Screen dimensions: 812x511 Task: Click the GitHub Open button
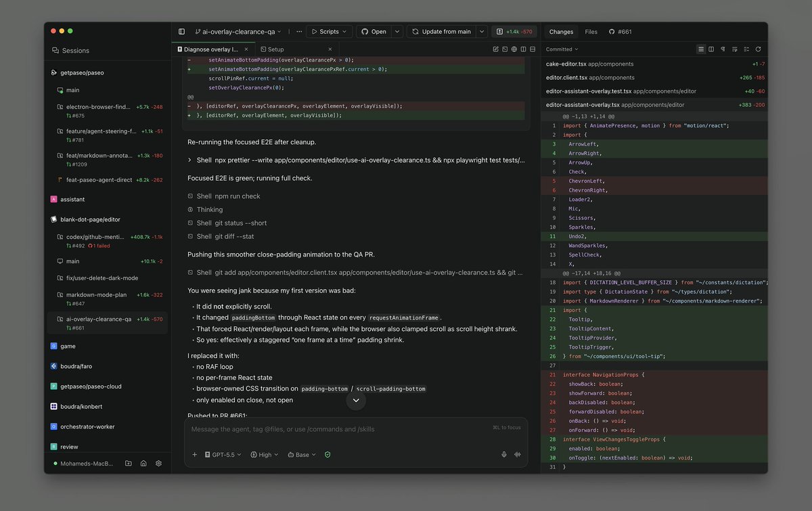[x=374, y=32]
